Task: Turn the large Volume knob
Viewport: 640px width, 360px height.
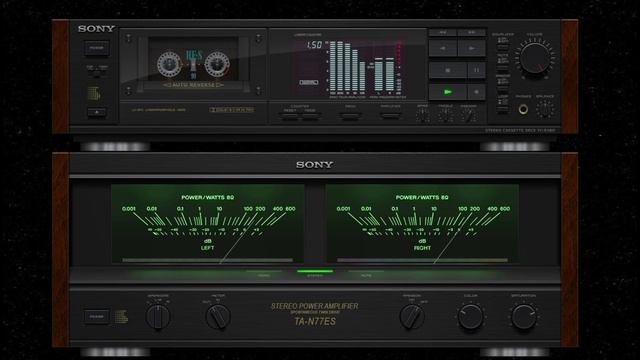Action: click(x=535, y=58)
